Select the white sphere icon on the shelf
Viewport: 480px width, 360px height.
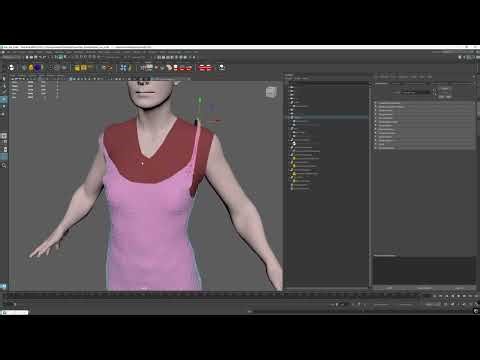[12, 68]
